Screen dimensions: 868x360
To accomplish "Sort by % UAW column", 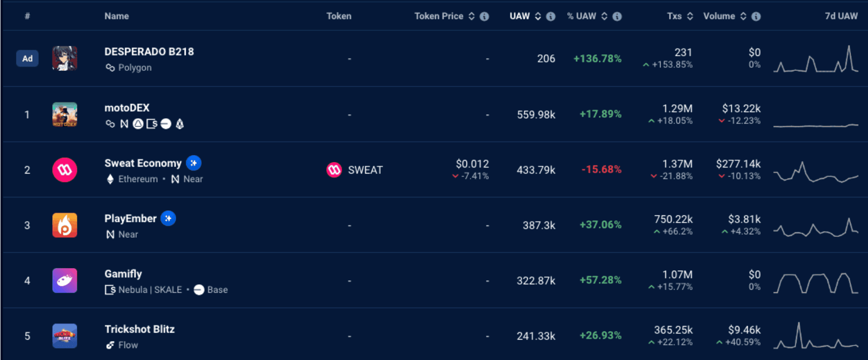I will [604, 16].
